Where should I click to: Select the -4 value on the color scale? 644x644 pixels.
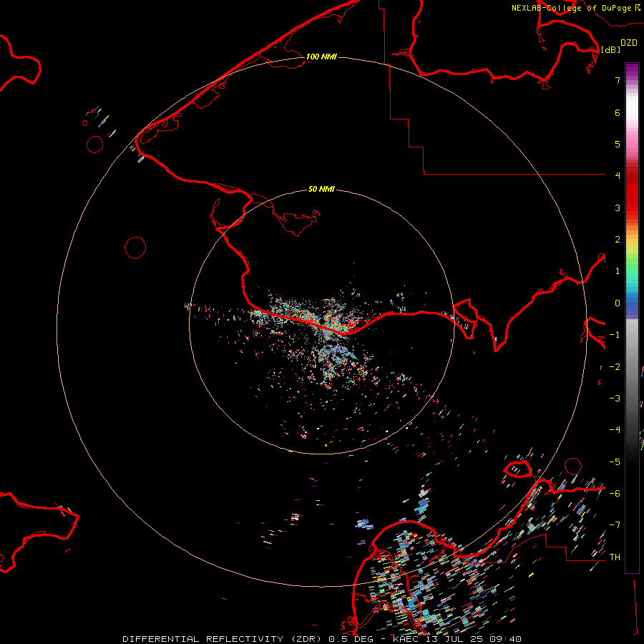coord(615,429)
